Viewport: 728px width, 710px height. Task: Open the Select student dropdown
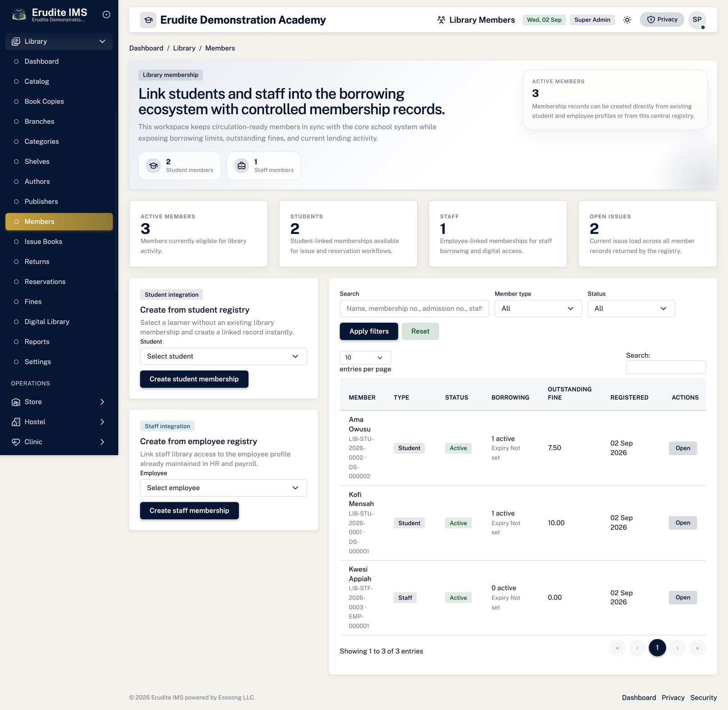223,356
